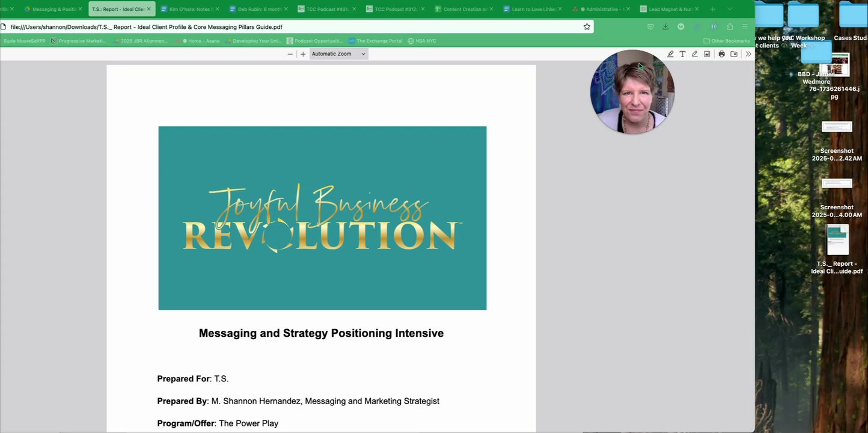This screenshot has height=433, width=868.
Task: Close the T.S. Report tab
Action: click(148, 9)
